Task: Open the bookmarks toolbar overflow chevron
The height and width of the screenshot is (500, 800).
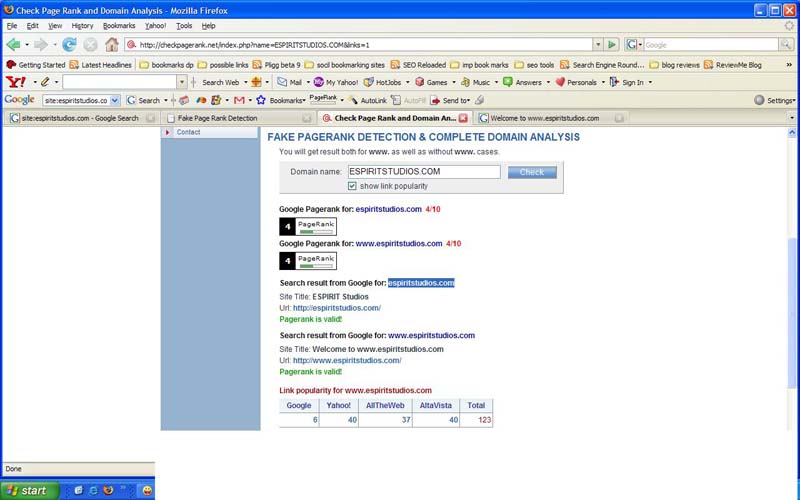Action: click(789, 65)
